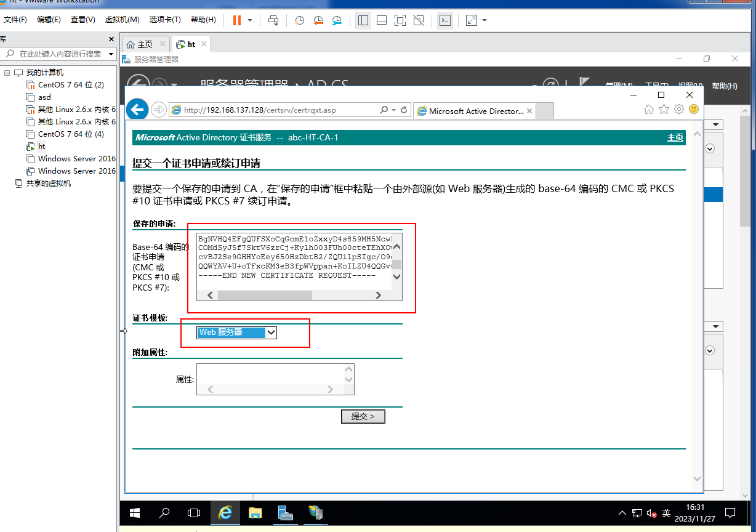The height and width of the screenshot is (532, 756).
Task: Open IE favorites star icon
Action: [664, 109]
